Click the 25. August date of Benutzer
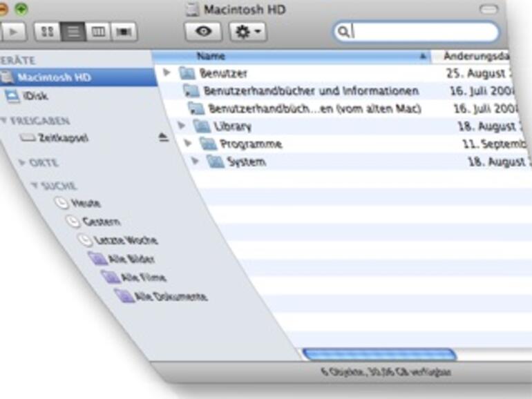This screenshot has height=399, width=532. tap(479, 73)
